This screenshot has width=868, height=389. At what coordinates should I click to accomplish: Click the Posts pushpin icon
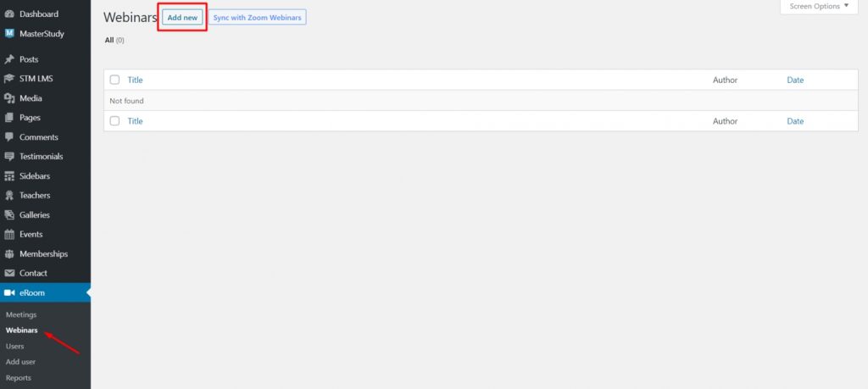9,59
